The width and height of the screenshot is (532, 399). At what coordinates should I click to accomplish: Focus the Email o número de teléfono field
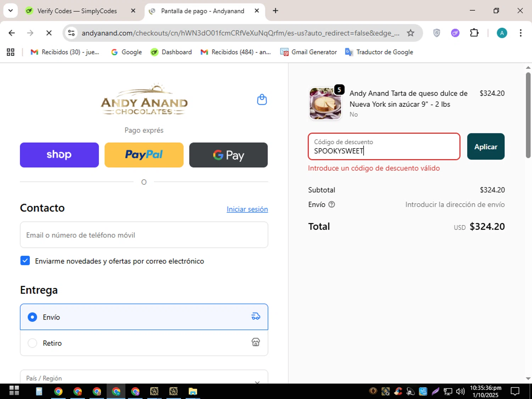coord(144,235)
